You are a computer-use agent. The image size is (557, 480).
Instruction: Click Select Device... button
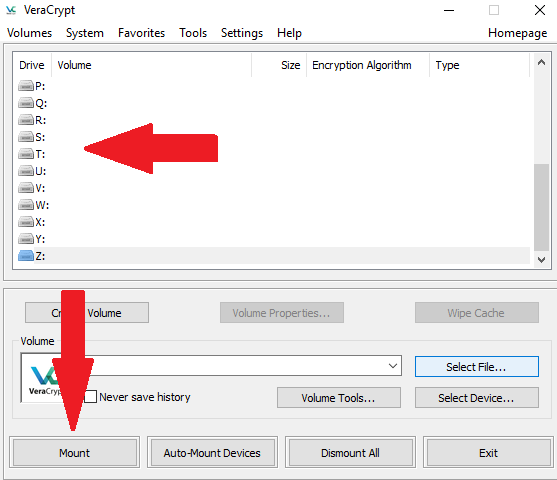(477, 398)
